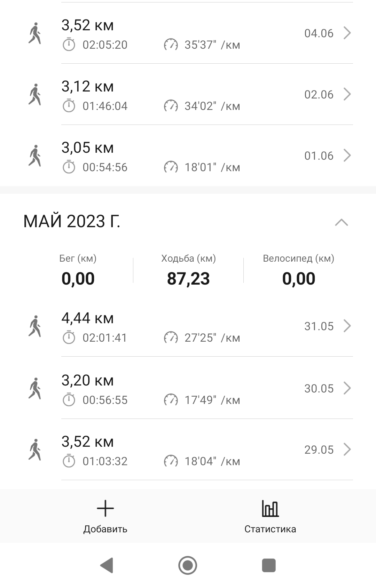Collapse the May 2023 section
376x588 pixels.
click(x=341, y=222)
